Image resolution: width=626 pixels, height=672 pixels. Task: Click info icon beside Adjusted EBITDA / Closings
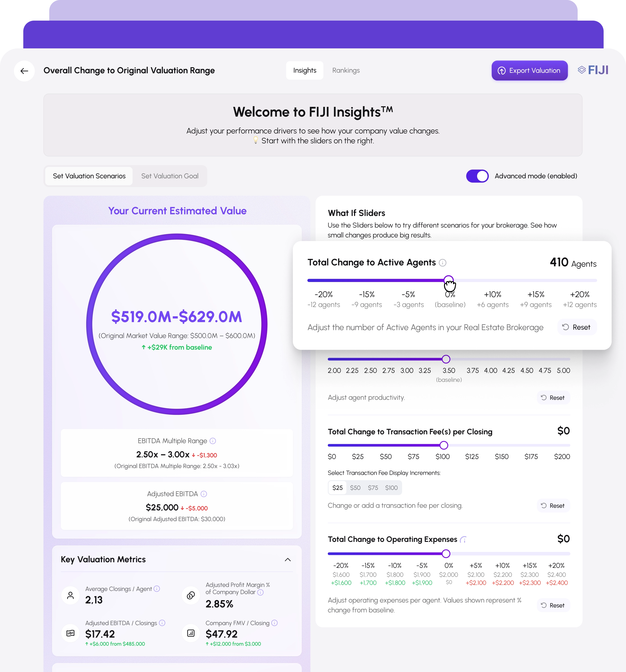click(162, 623)
